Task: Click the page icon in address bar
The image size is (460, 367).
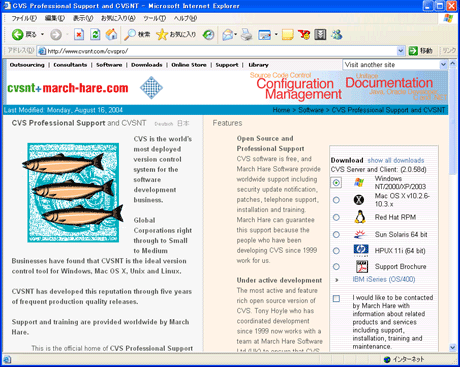Action: pos(42,51)
